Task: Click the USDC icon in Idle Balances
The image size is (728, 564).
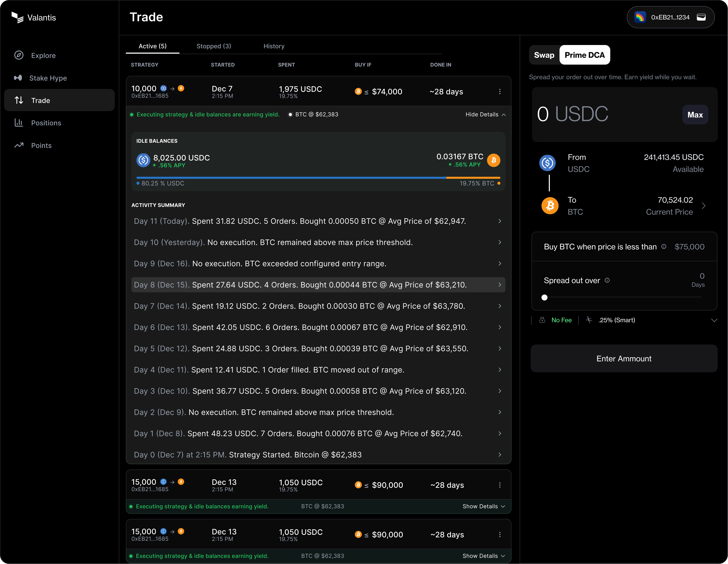Action: point(143,160)
